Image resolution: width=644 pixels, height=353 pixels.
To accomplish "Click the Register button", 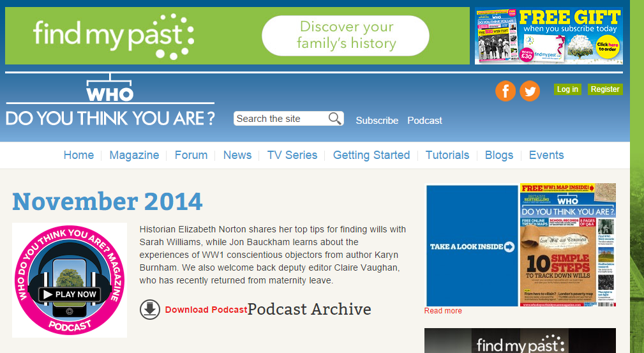I will [605, 89].
